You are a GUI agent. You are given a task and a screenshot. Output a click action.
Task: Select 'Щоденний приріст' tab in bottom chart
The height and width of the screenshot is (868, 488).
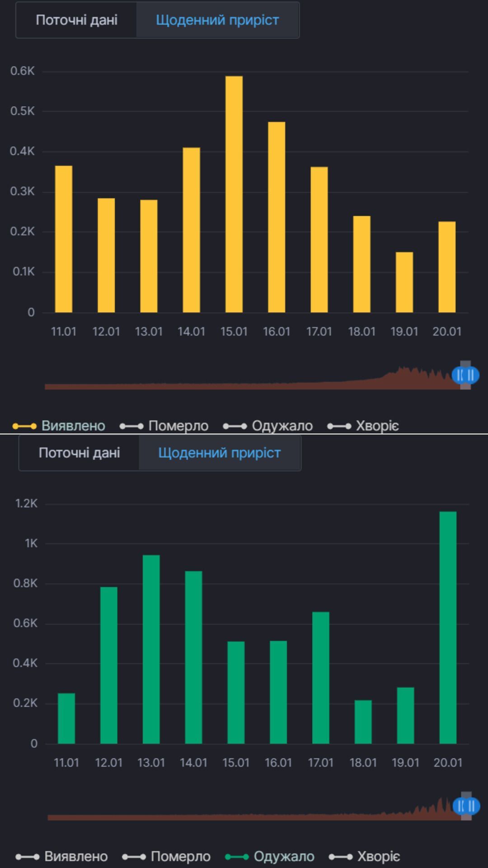[x=219, y=453]
